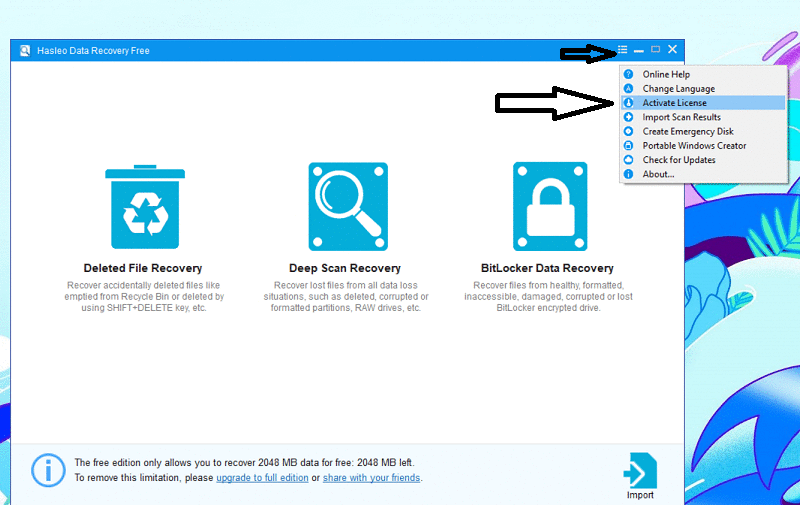
Task: Open the About... menu entry
Action: tap(658, 174)
